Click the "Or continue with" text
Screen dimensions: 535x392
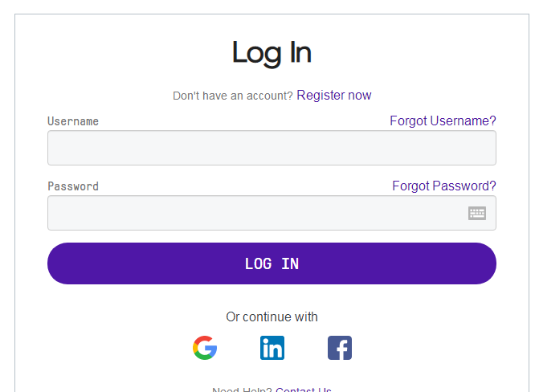coord(272,316)
